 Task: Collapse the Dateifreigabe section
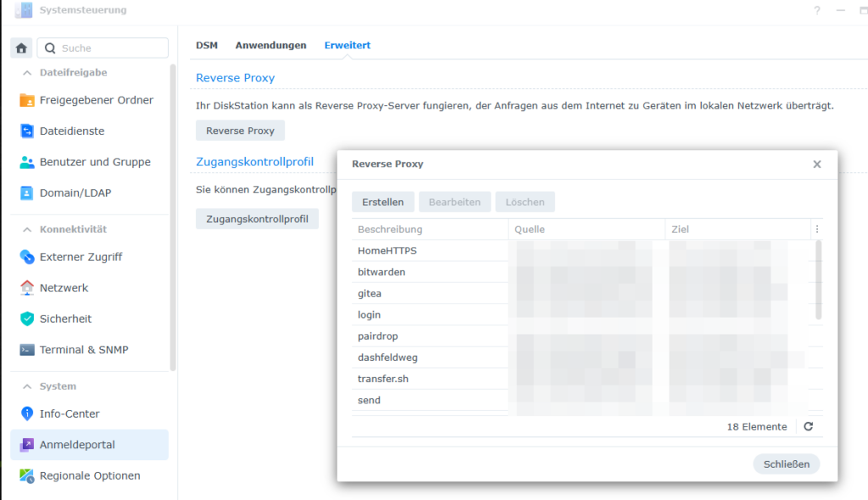[26, 73]
